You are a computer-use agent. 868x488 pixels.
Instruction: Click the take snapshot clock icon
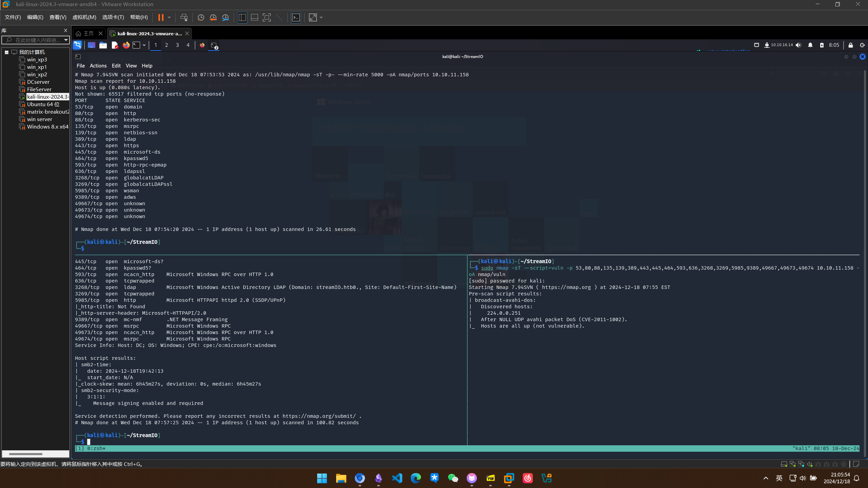pos(200,18)
